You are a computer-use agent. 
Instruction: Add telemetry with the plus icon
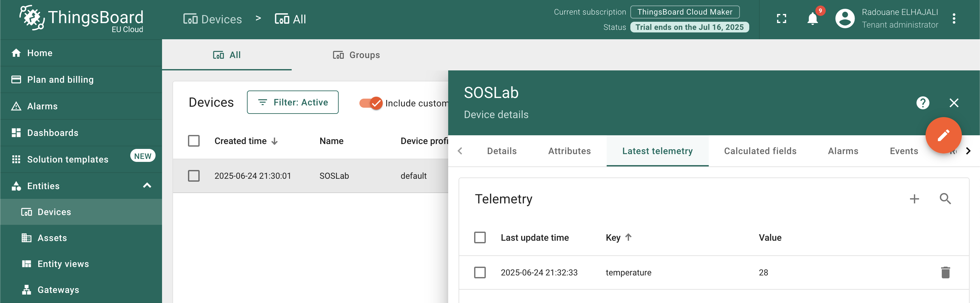(x=915, y=199)
